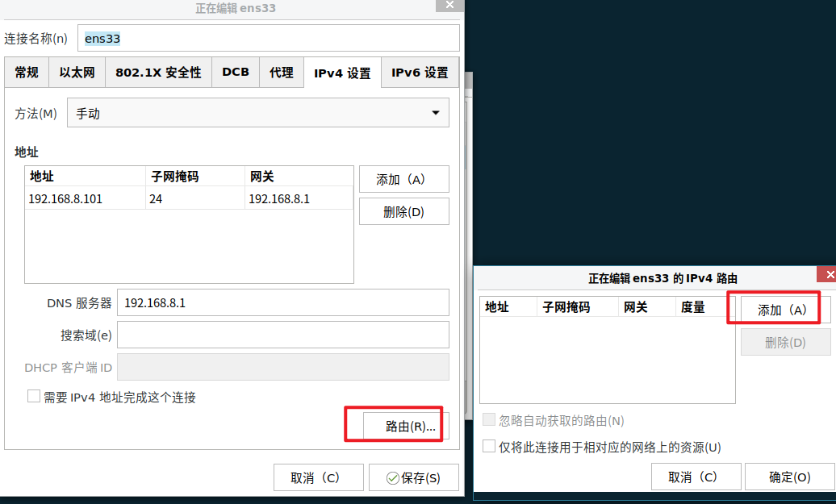836x504 pixels.
Task: Focus the 搜索域 input field
Action: click(x=282, y=335)
